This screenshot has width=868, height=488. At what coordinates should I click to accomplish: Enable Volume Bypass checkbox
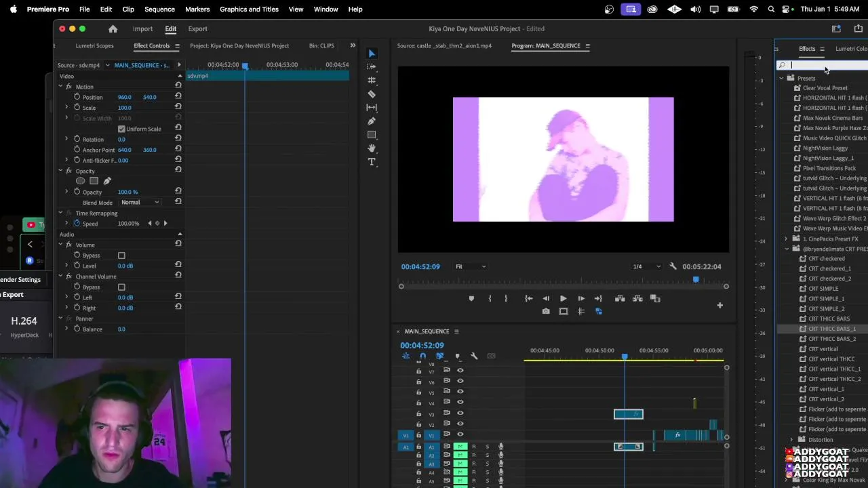pyautogui.click(x=121, y=256)
